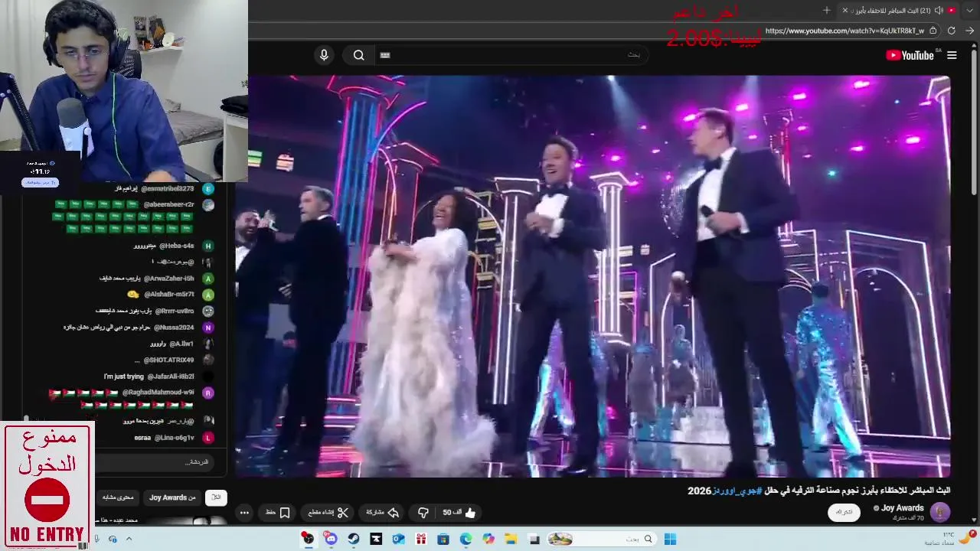The image size is (980, 551).
Task: Click @JafarAli-i8b2l chat username
Action: [x=170, y=377]
